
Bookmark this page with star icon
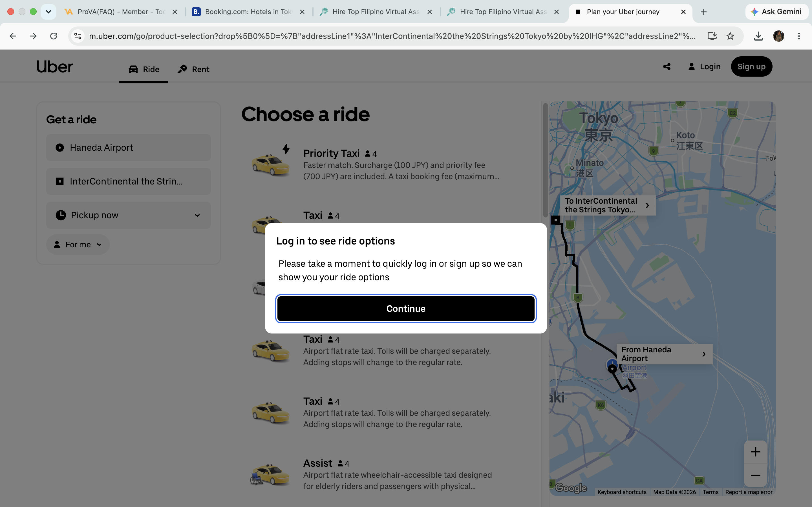[730, 36]
